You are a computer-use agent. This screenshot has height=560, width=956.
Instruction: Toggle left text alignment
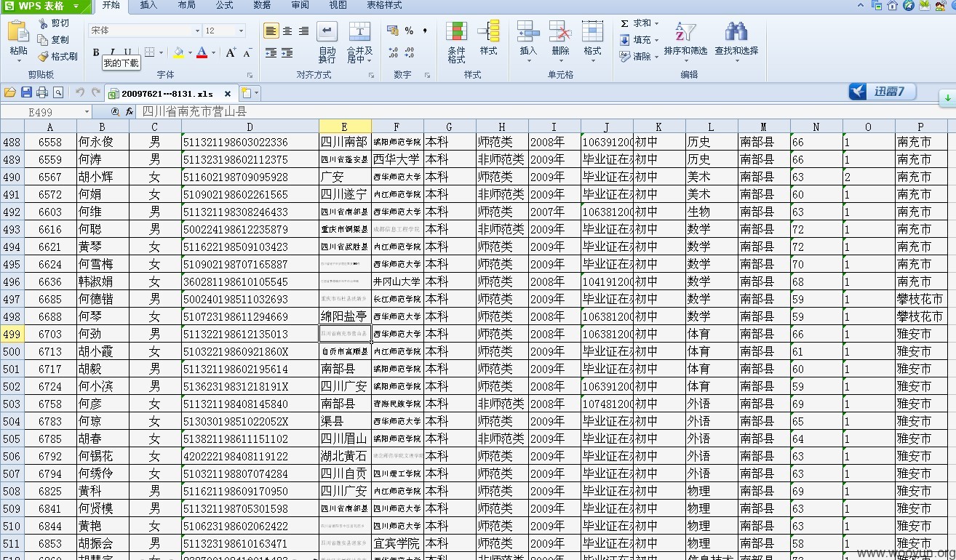point(271,31)
